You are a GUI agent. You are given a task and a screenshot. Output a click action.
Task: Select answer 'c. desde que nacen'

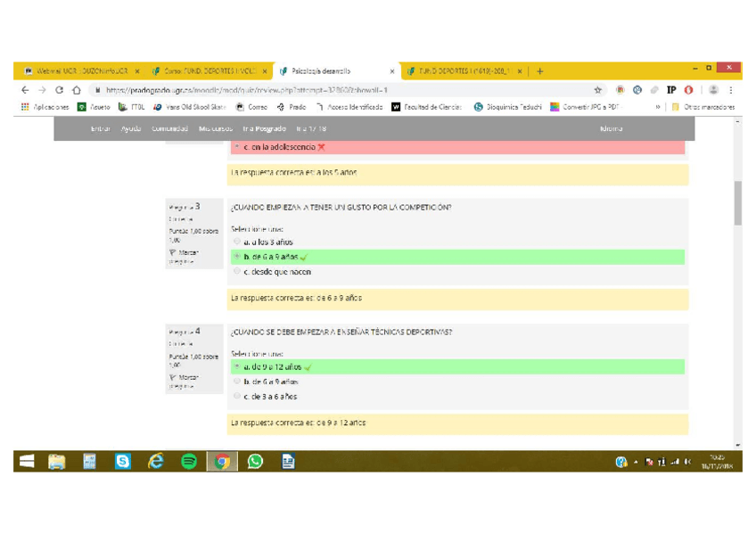237,272
